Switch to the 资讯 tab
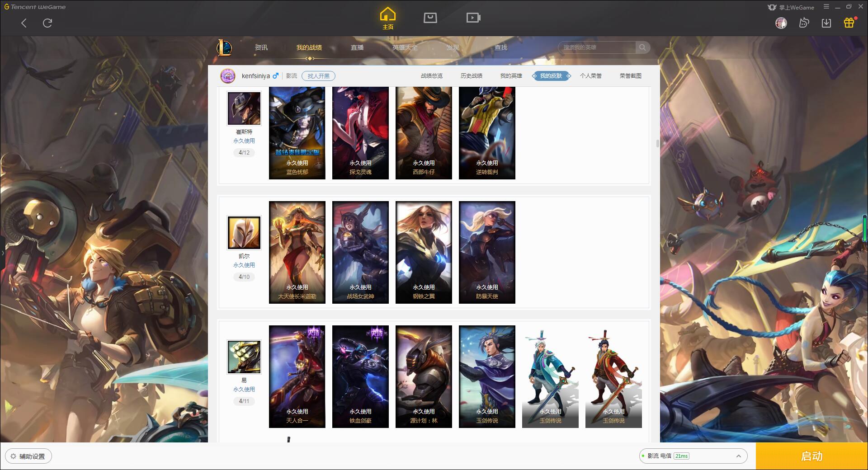 [261, 47]
